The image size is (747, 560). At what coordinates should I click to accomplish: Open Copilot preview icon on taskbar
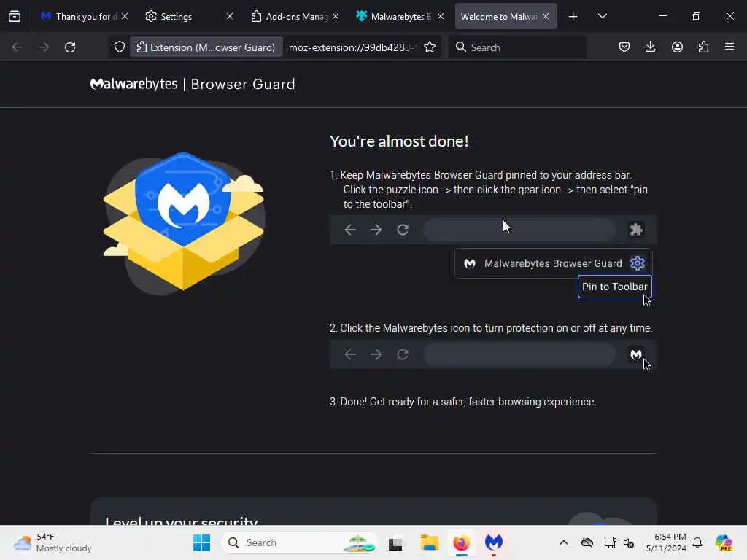tap(724, 542)
